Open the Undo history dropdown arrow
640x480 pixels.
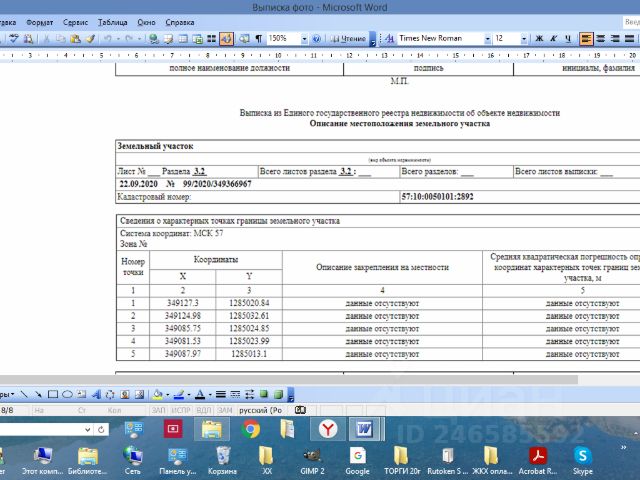(x=118, y=39)
